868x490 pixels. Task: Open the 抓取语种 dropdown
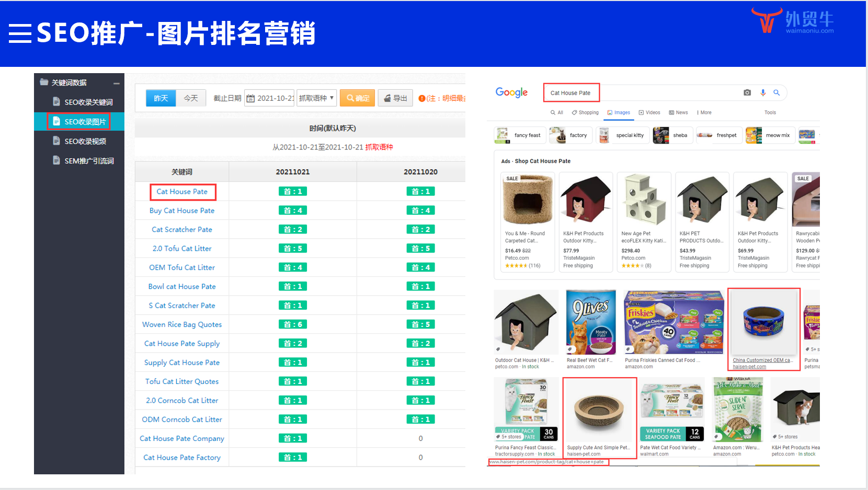(x=316, y=98)
